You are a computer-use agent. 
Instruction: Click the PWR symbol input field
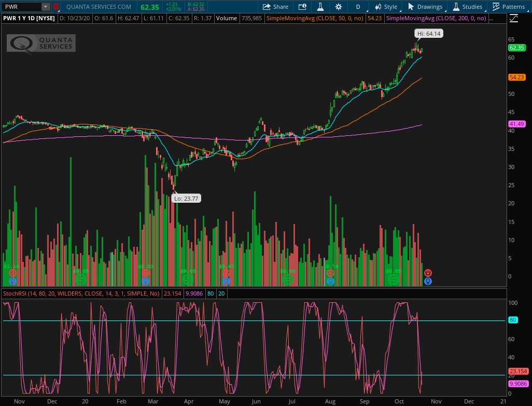point(22,7)
